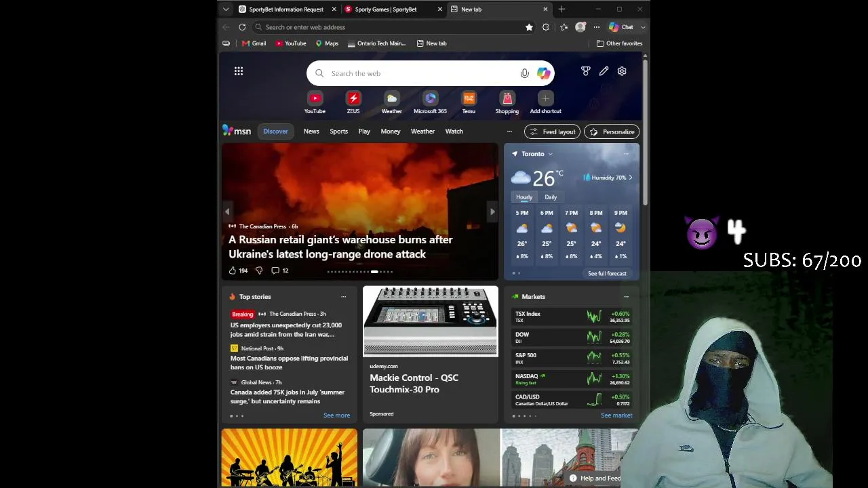Select the Hourly forecast tab

coord(524,197)
